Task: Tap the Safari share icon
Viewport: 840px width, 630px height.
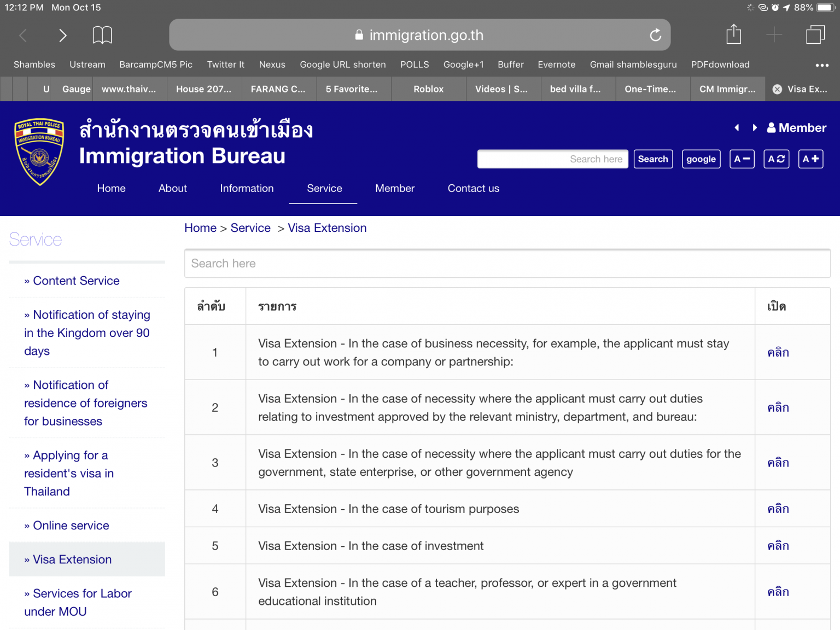Action: pos(733,35)
